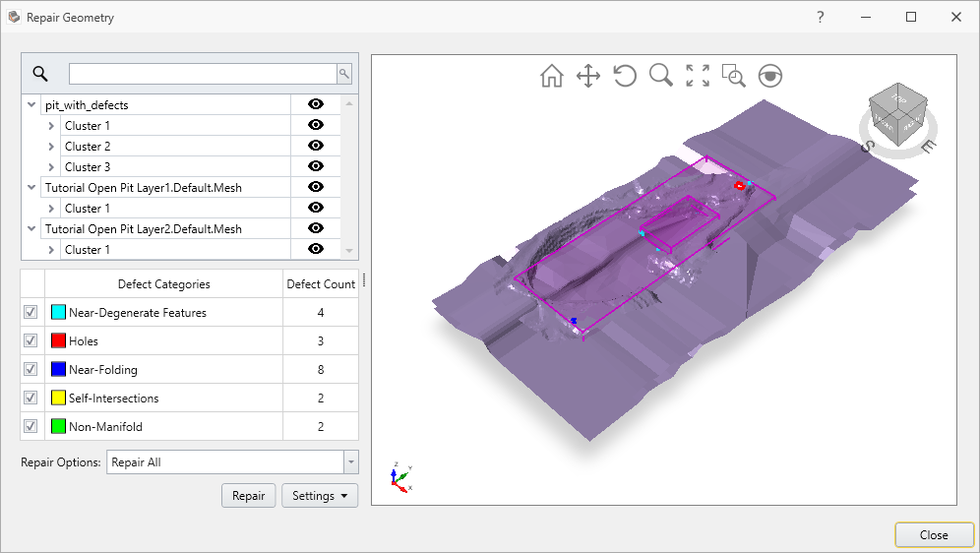
Task: Click the cyan Near-Degenerate Features swatch
Action: coord(58,312)
